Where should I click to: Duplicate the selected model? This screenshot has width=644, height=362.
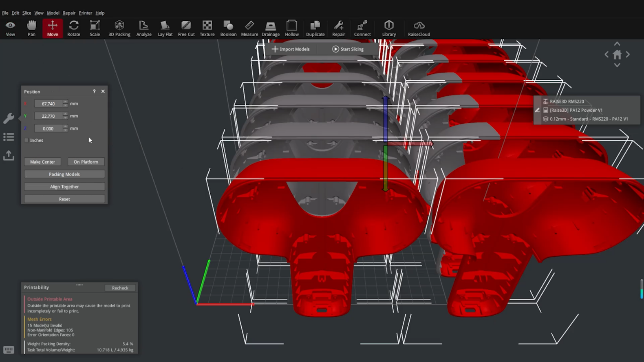coord(315,29)
